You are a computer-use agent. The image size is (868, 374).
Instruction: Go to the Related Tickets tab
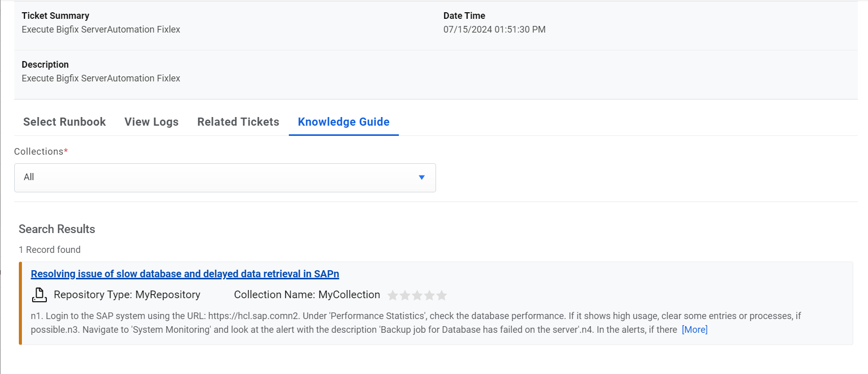pos(238,122)
